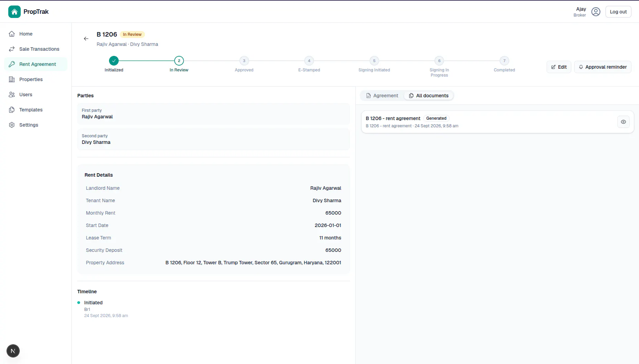Viewport: 639px width, 364px height.
Task: Click step 5 Signing Initiated circle
Action: (x=374, y=61)
